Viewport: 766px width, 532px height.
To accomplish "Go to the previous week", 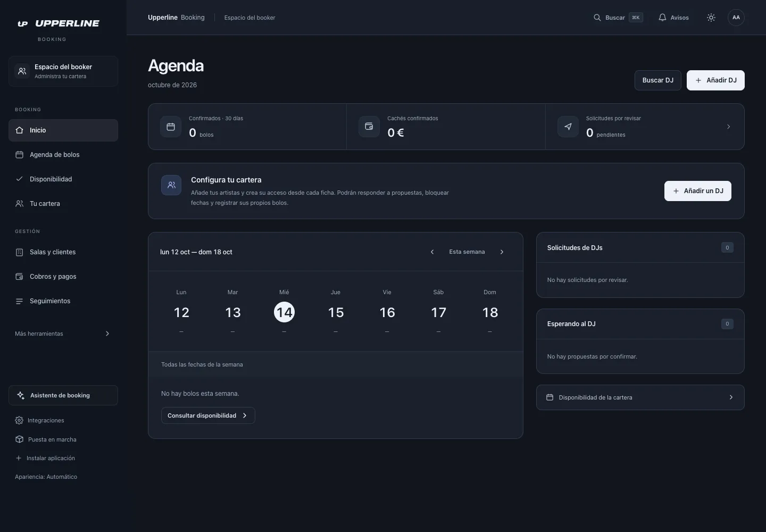I will [x=432, y=252].
